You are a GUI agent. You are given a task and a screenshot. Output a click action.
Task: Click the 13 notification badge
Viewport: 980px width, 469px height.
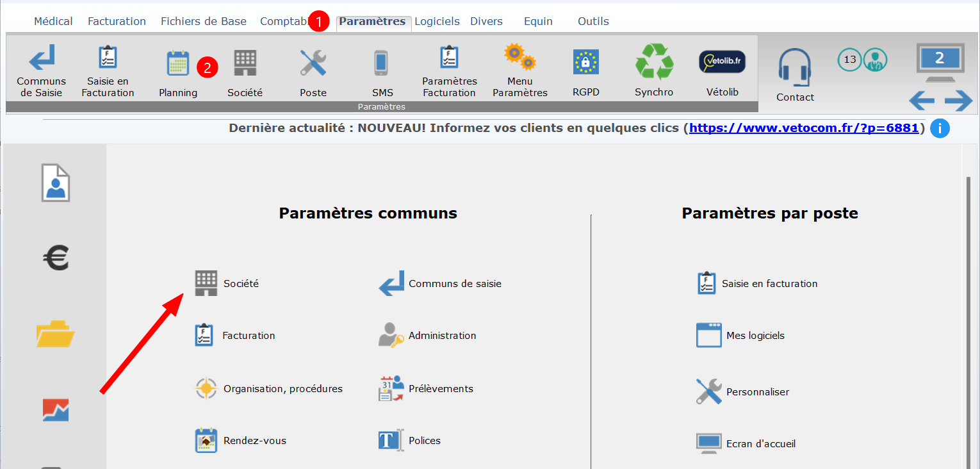point(849,60)
